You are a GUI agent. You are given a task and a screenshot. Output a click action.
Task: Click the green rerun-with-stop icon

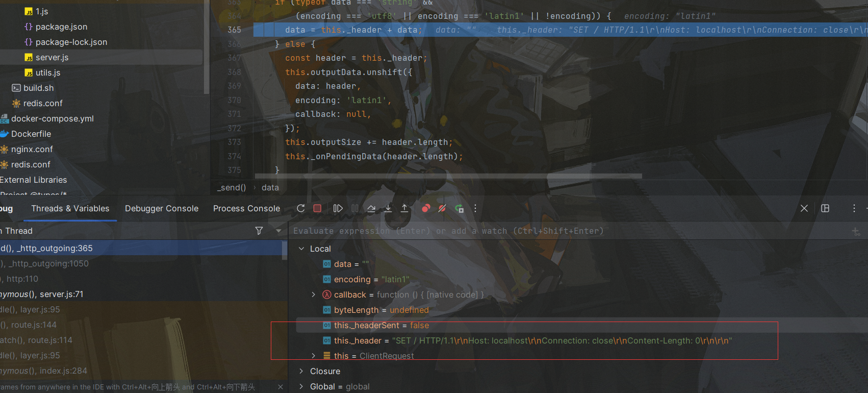[459, 208]
